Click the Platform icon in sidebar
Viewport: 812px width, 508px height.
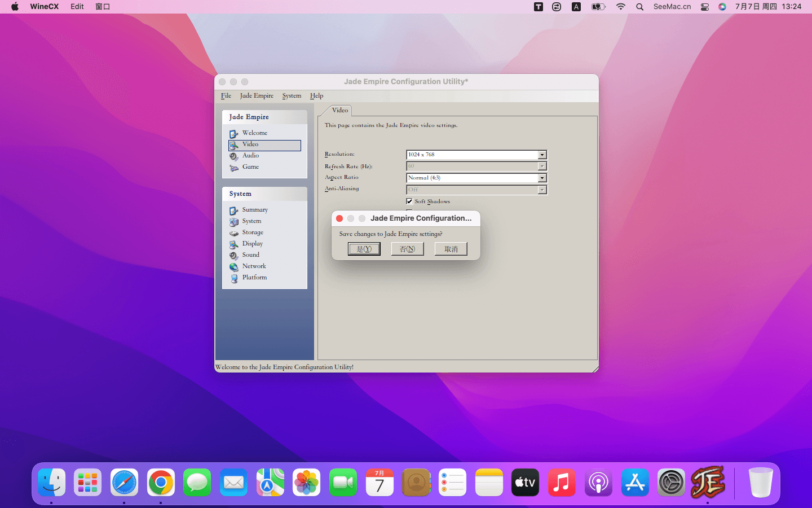[233, 278]
